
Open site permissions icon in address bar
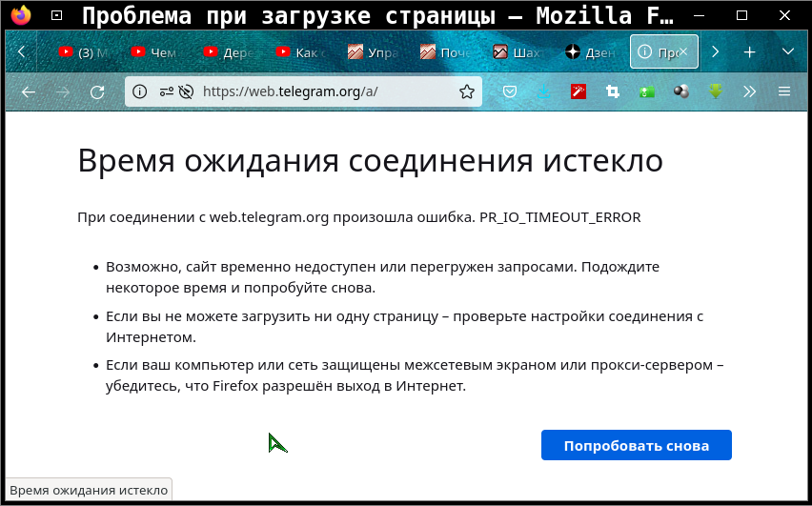[x=166, y=92]
